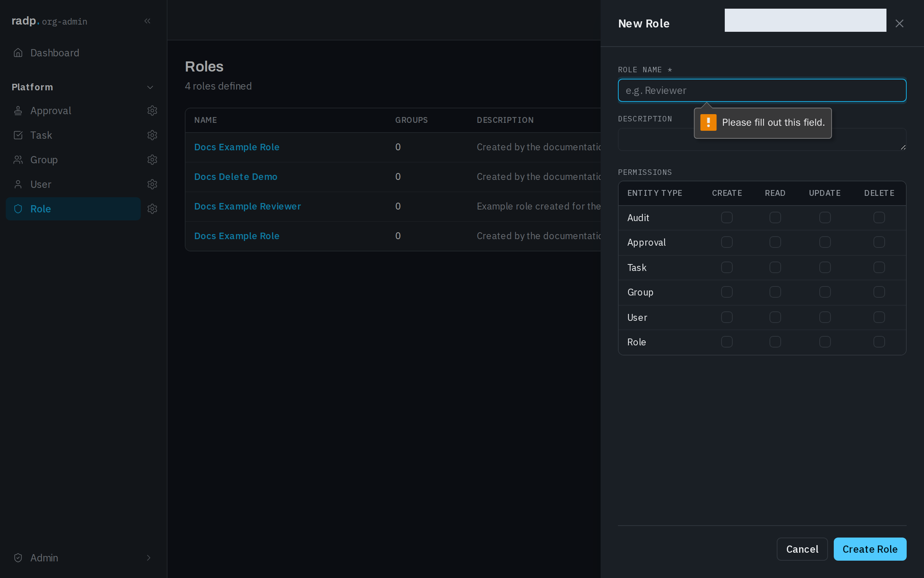Viewport: 924px width, 578px height.
Task: Open settings gear next to Task
Action: tap(152, 135)
